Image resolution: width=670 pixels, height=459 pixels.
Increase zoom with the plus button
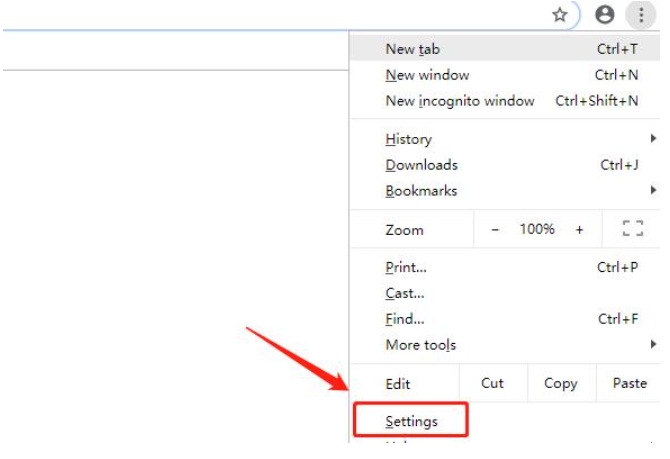click(579, 229)
